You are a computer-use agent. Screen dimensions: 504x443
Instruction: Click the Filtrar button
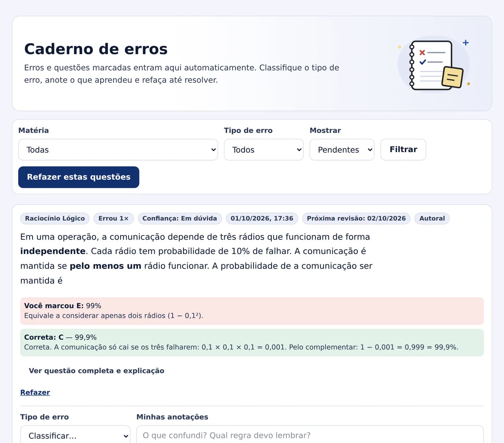point(403,149)
